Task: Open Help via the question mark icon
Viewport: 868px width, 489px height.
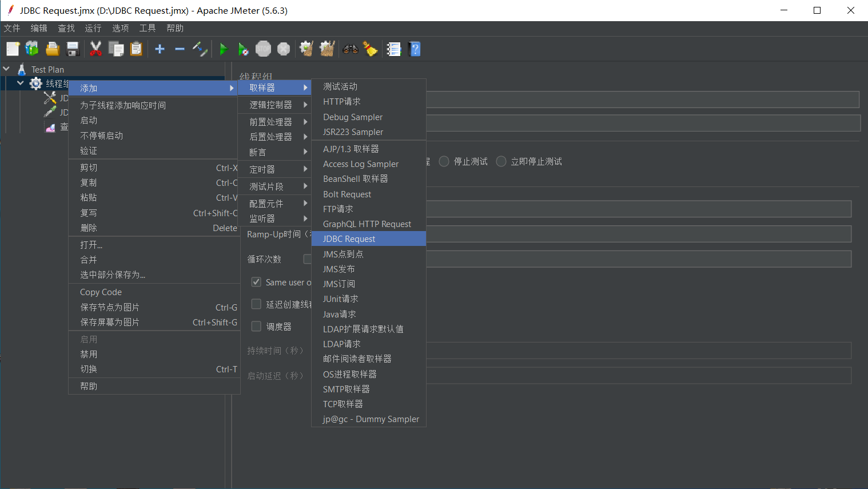Action: (x=415, y=49)
